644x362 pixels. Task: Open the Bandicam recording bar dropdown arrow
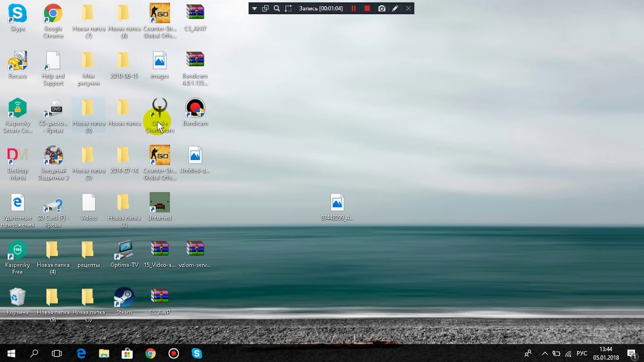point(255,9)
